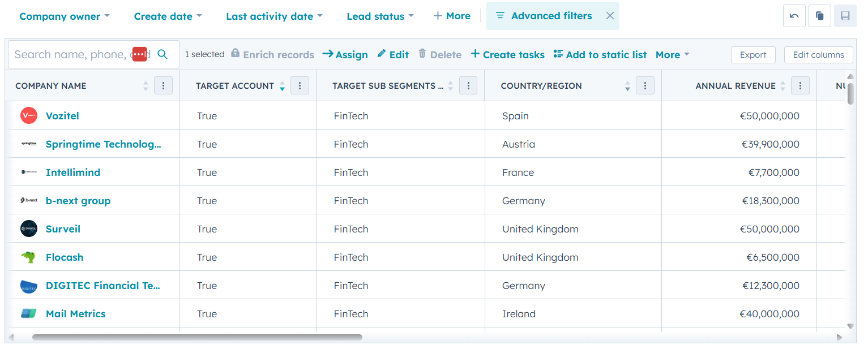Screen dimensions: 868x345
Task: Click Assign bulk action
Action: (345, 55)
